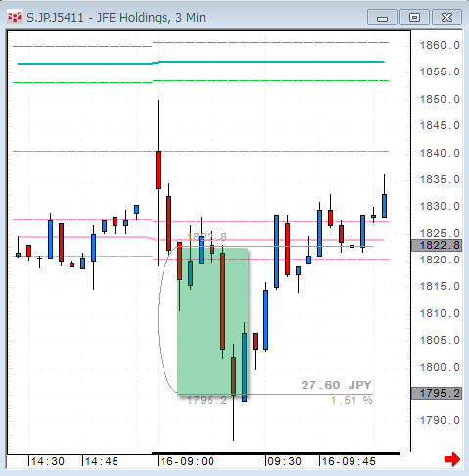Click the chart window app icon in title bar
Image resolution: width=469 pixels, height=476 pixels.
click(x=15, y=17)
